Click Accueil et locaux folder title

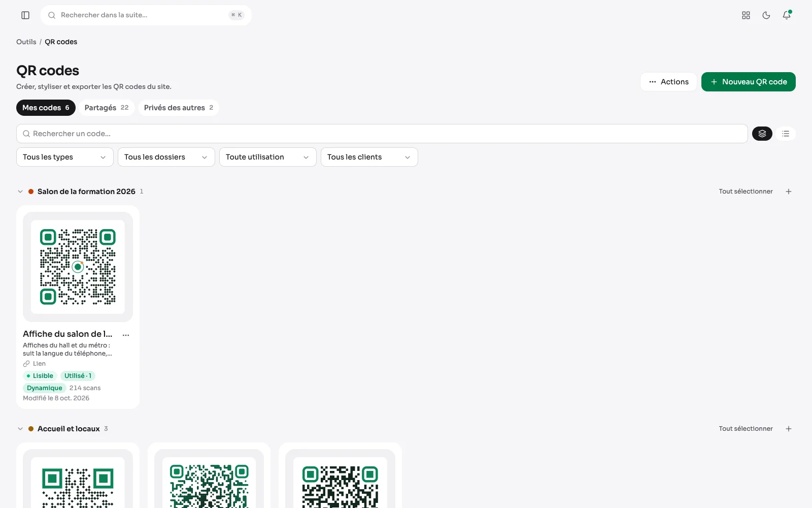point(69,429)
